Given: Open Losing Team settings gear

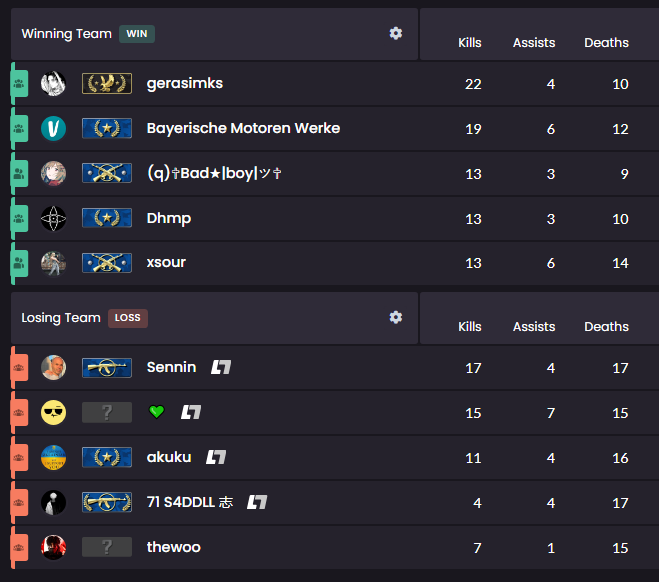Looking at the screenshot, I should point(395,317).
